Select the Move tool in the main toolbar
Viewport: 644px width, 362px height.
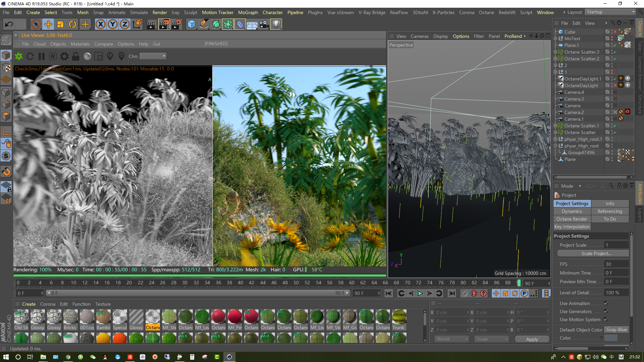point(48,24)
